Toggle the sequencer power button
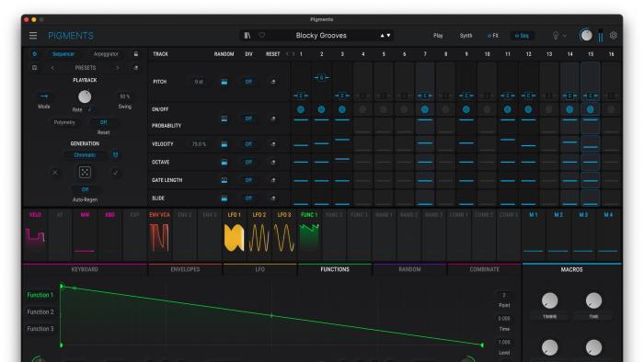 pos(35,54)
